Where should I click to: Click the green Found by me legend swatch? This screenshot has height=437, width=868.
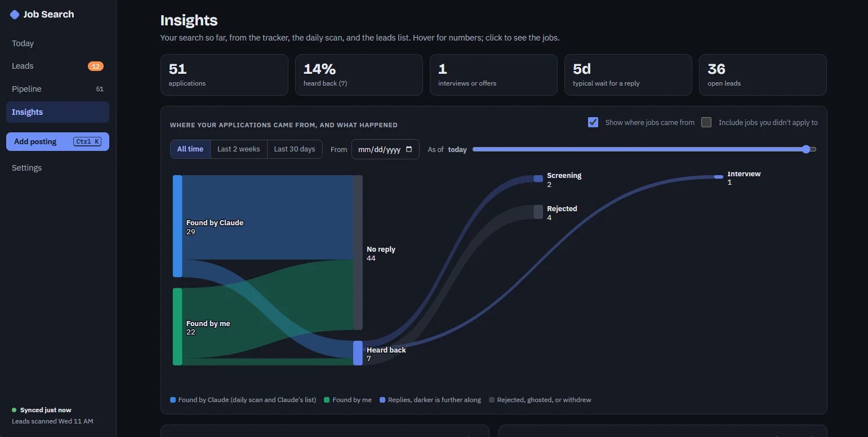click(x=327, y=400)
